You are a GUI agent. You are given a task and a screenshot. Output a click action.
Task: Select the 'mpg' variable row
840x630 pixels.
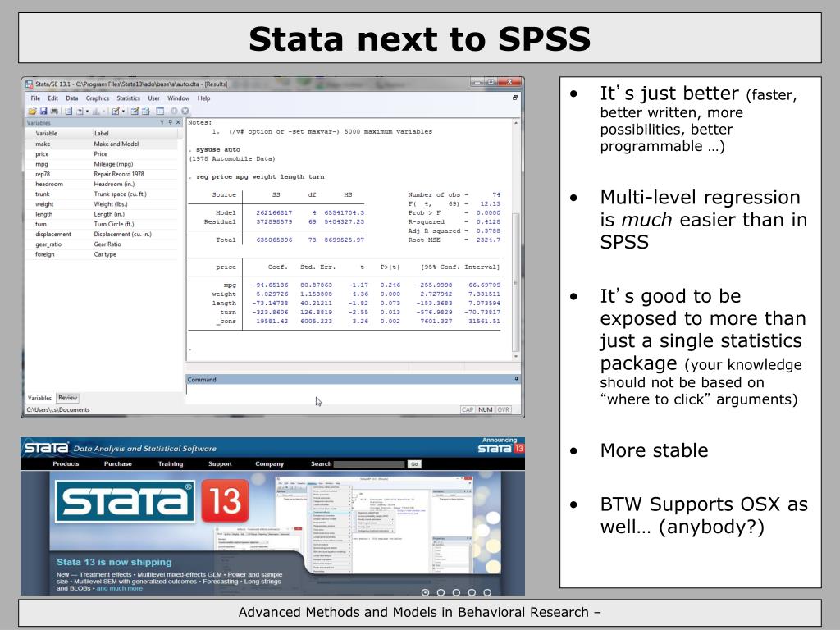(x=102, y=164)
